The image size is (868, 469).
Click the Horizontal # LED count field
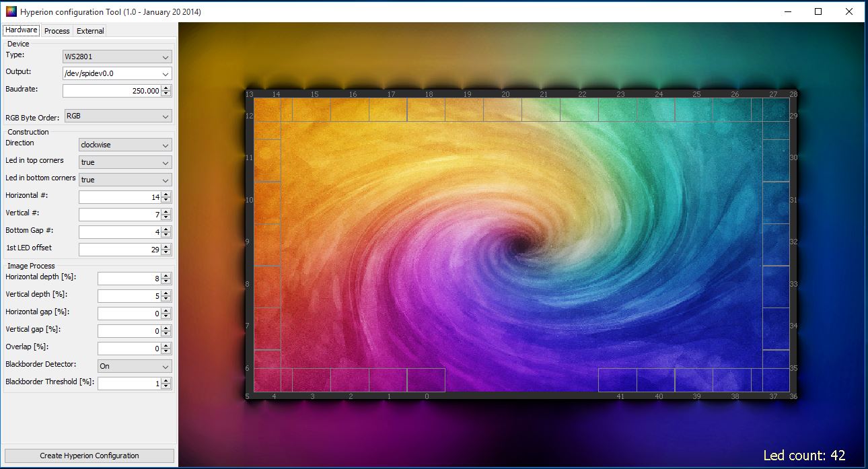click(120, 197)
